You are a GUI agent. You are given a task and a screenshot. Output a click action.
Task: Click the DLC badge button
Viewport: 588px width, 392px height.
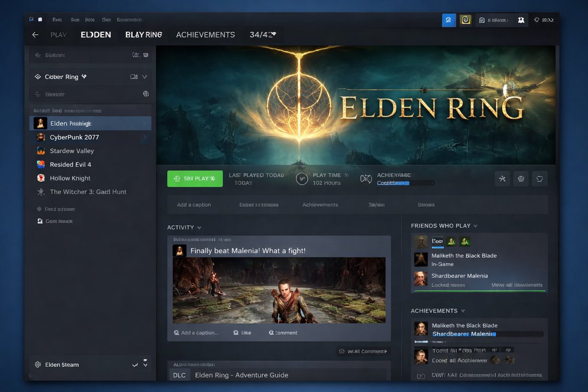179,375
